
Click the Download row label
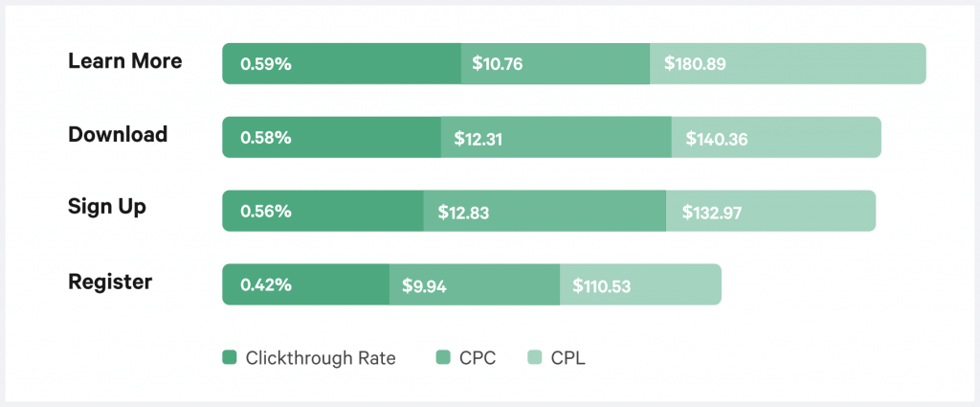[118, 134]
